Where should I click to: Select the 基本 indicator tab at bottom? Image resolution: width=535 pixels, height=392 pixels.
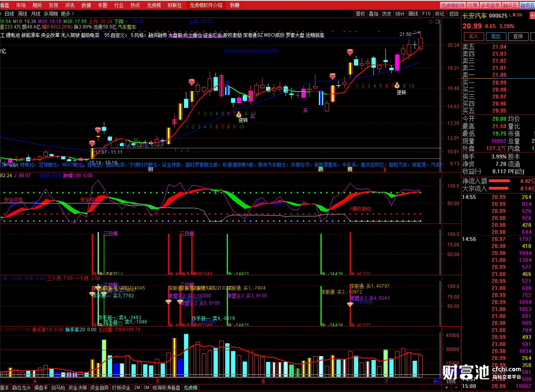pos(4,388)
